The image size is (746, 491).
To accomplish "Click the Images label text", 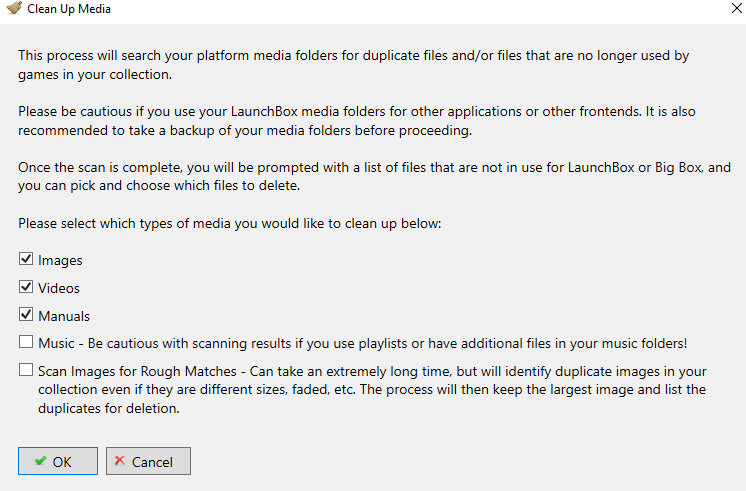I will point(60,260).
